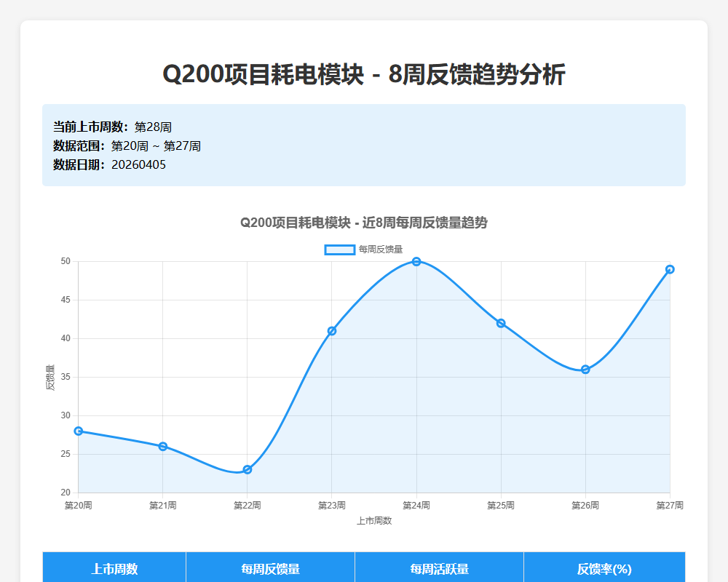Select the 第27周 data point
The width and height of the screenshot is (728, 582).
(x=670, y=269)
